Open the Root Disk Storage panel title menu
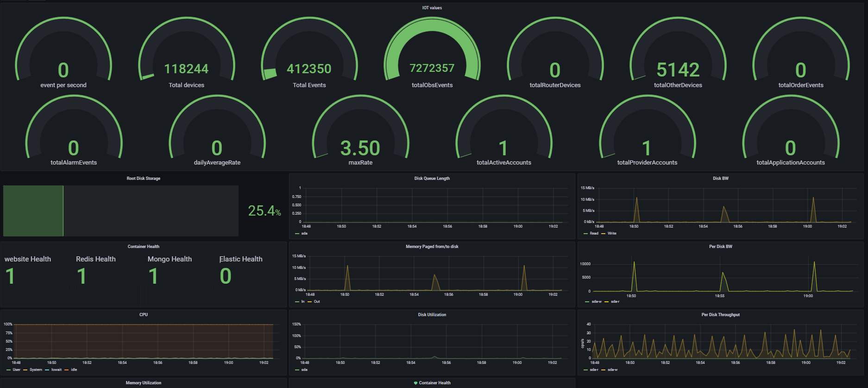The height and width of the screenshot is (388, 868). 144,178
